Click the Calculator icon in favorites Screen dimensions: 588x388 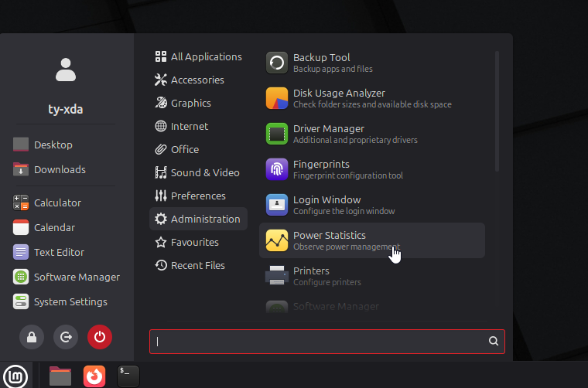click(x=21, y=203)
